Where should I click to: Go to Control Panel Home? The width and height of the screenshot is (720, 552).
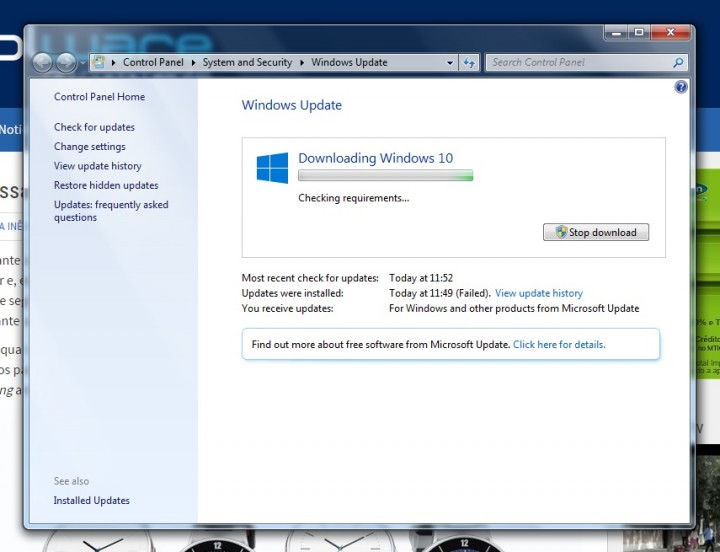click(99, 96)
